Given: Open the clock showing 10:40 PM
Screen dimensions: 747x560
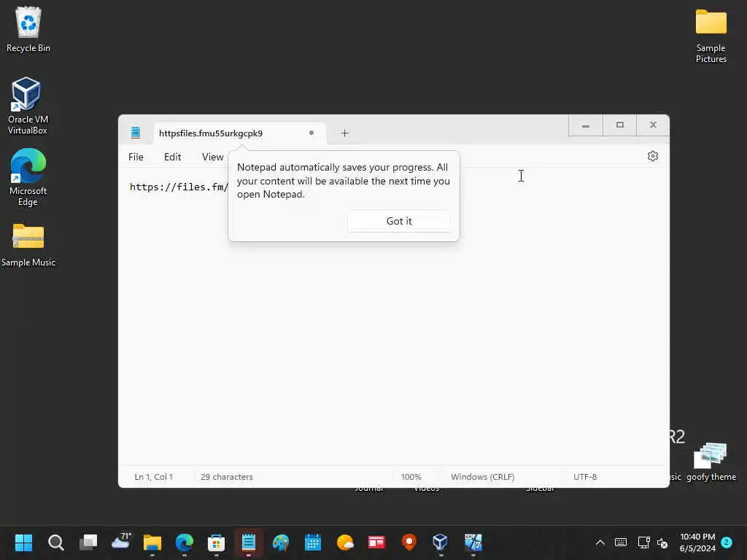Looking at the screenshot, I should [x=697, y=542].
